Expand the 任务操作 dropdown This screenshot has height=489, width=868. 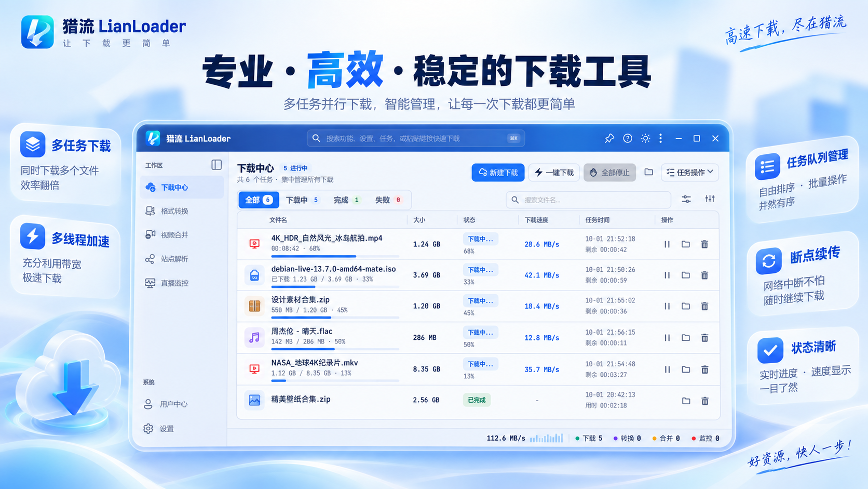pyautogui.click(x=689, y=173)
